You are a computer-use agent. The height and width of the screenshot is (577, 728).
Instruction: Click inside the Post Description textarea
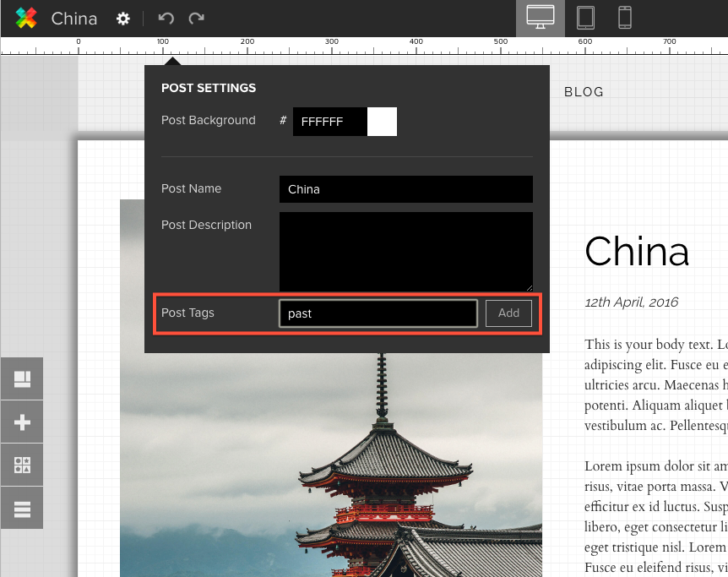point(405,251)
